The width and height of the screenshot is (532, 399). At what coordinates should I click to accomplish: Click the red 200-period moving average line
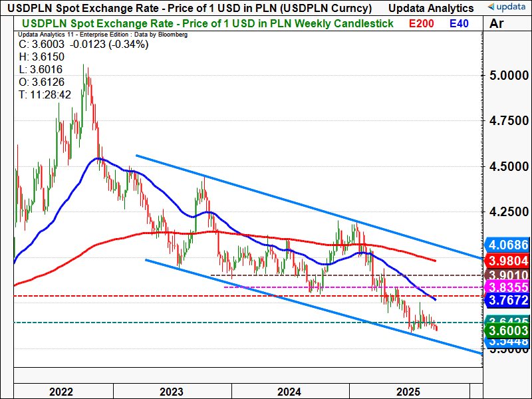pos(305,241)
